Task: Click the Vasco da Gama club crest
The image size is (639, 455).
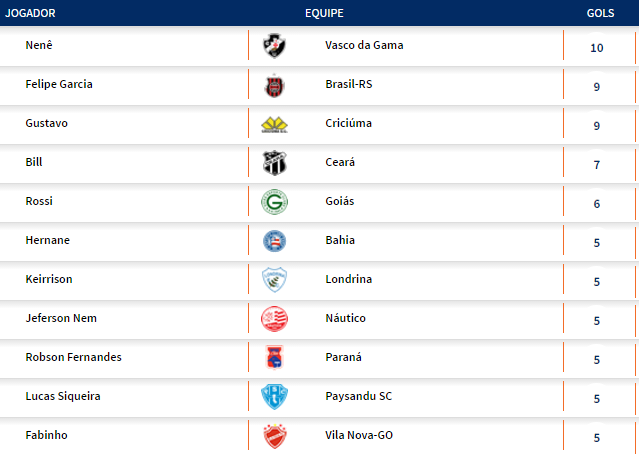Action: pos(273,46)
